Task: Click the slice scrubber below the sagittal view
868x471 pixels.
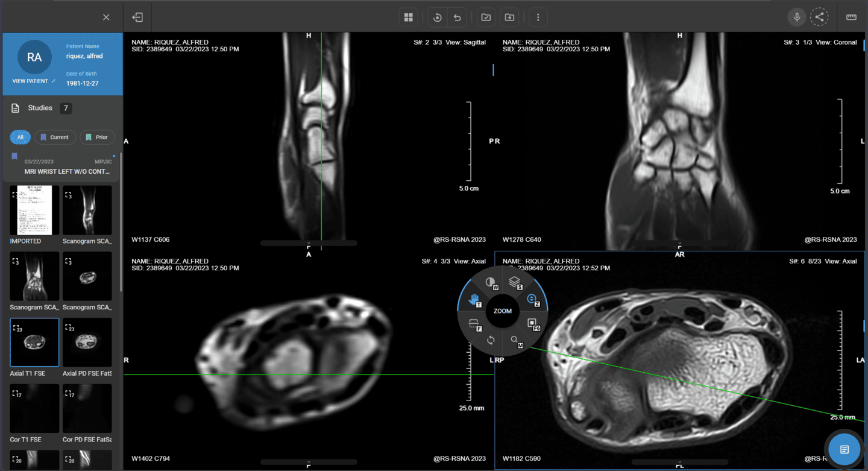Action: click(309, 242)
